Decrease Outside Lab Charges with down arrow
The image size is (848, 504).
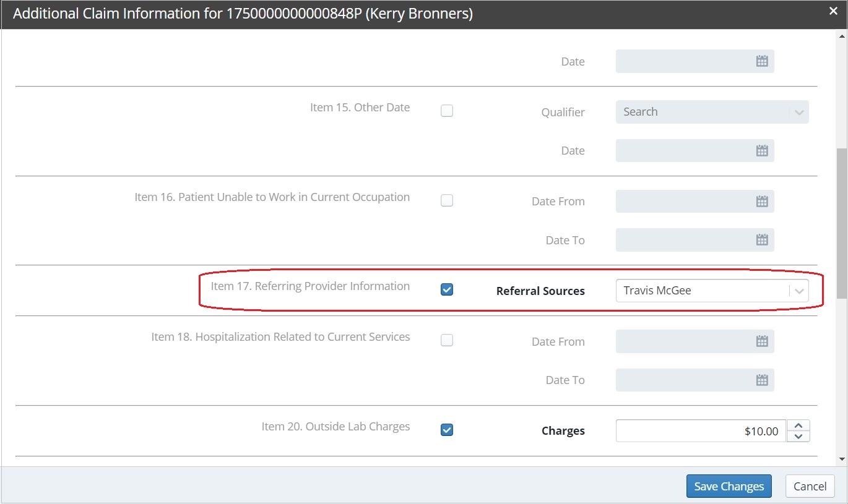[x=798, y=437]
